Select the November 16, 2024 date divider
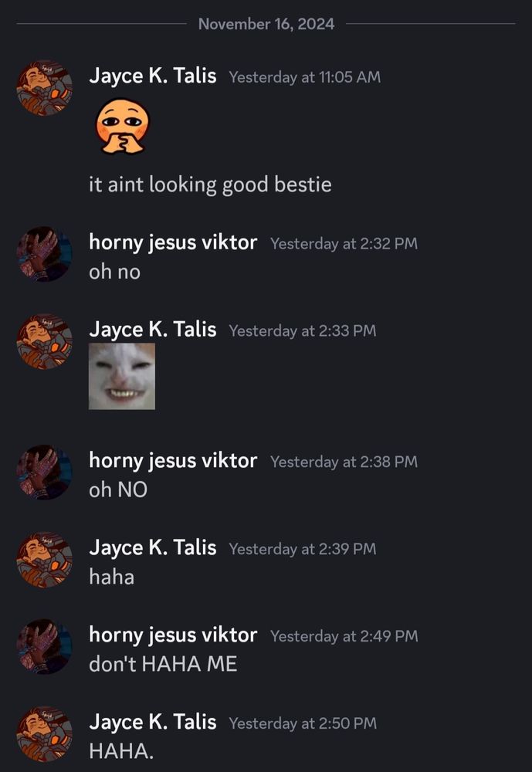Viewport: 532px width, 772px height. tap(266, 24)
